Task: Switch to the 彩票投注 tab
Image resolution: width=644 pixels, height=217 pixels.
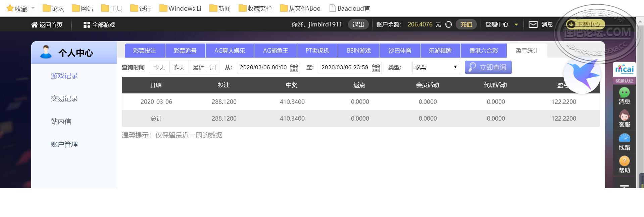Action: click(x=145, y=51)
